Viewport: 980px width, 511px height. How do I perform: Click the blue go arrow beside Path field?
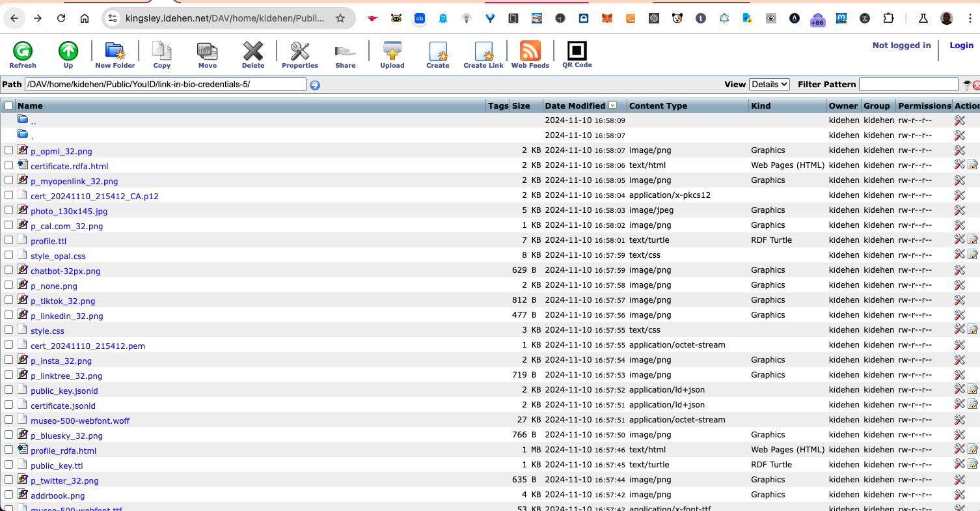click(x=315, y=85)
